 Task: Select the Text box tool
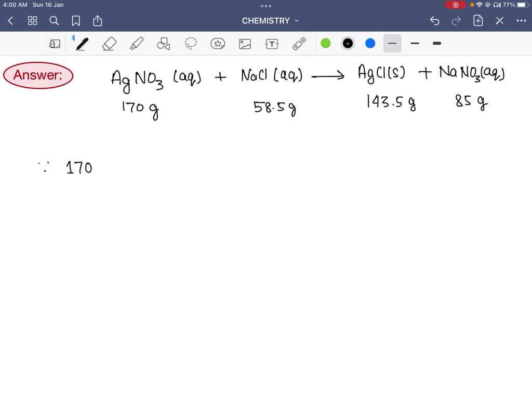coord(272,44)
